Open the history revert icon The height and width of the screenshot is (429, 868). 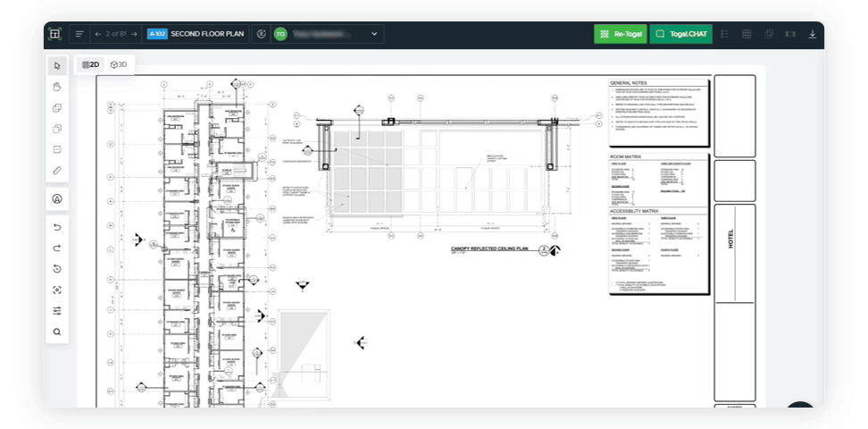57,269
